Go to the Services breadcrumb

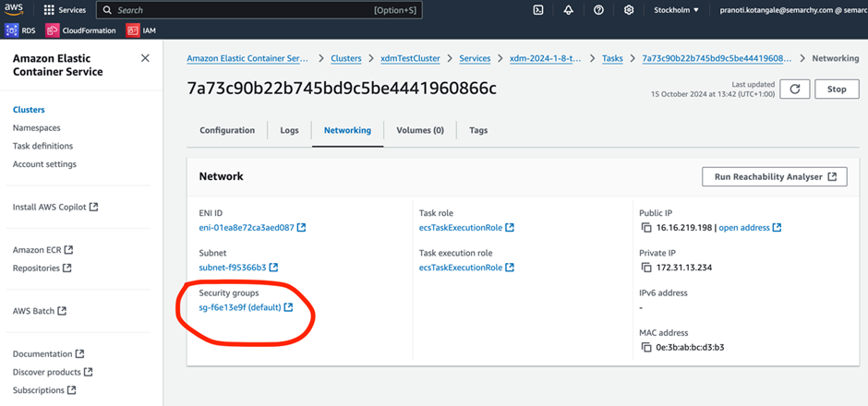475,58
